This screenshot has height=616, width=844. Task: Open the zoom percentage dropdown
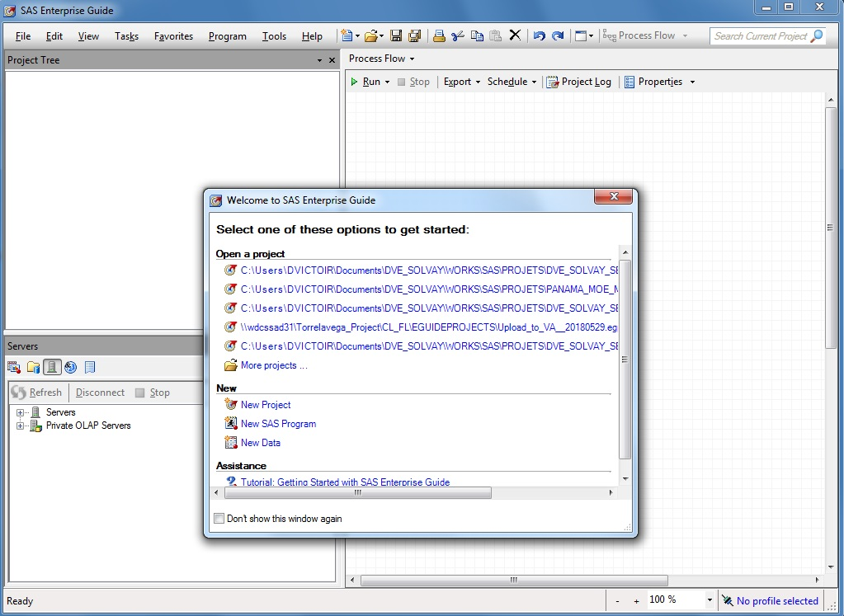(x=709, y=600)
